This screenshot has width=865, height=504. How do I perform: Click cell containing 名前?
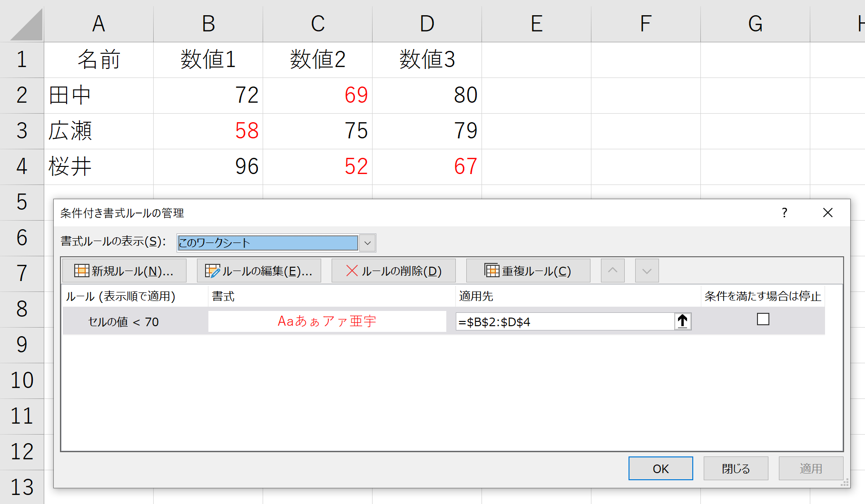point(98,60)
